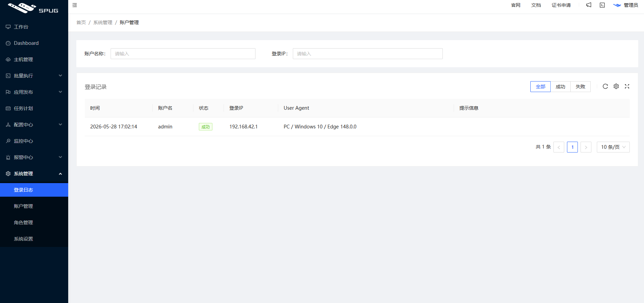Open 账户管理 in the sidebar
This screenshot has width=644, height=303.
(34, 206)
